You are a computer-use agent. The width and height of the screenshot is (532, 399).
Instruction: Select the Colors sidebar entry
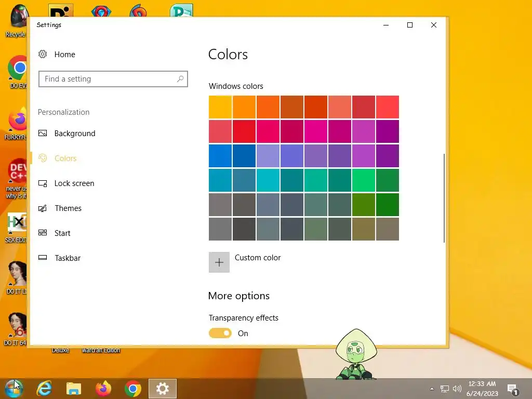[x=65, y=158]
